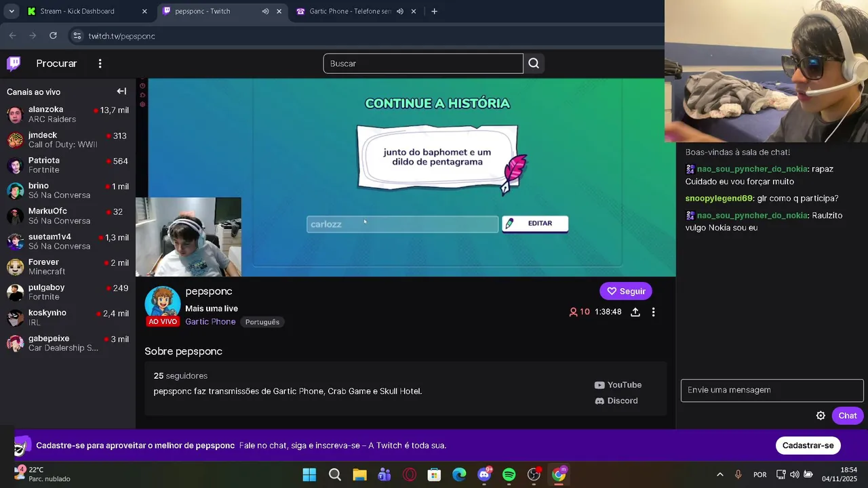Open the Opera browser taskbar icon
This screenshot has width=868, height=488.
tap(410, 474)
